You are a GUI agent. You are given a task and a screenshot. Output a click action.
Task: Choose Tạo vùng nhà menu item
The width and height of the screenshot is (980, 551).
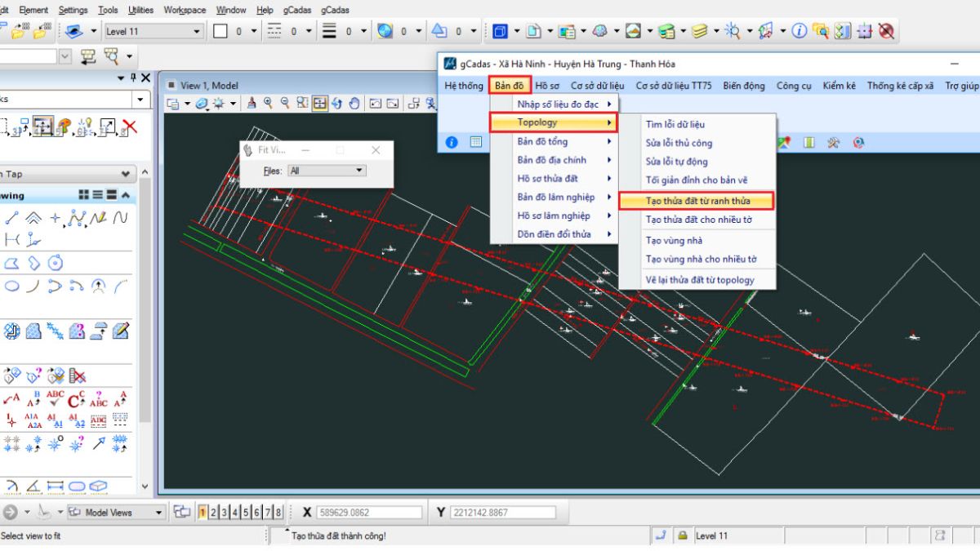[675, 240]
